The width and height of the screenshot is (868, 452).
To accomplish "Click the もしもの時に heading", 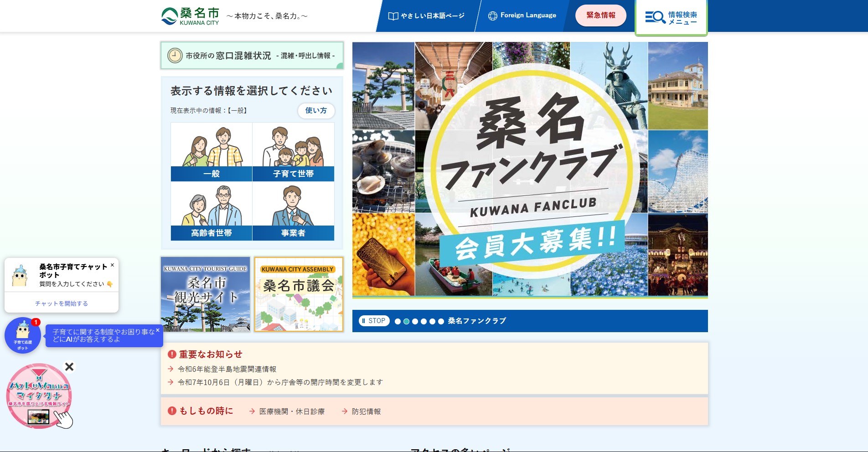I will point(206,411).
